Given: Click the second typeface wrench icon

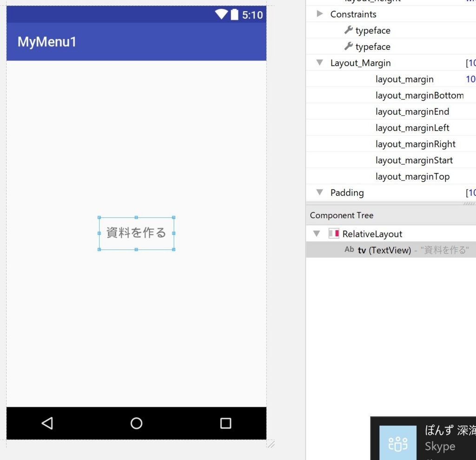Looking at the screenshot, I should pos(349,46).
